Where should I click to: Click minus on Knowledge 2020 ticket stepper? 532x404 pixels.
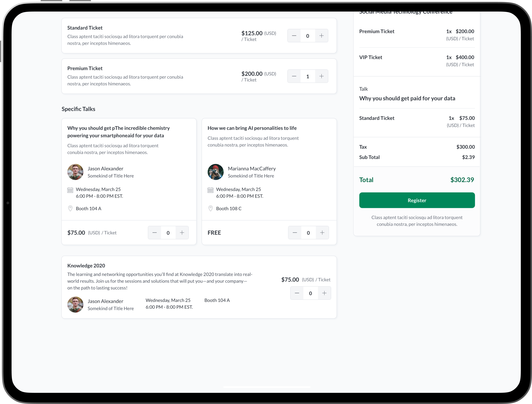pyautogui.click(x=297, y=293)
